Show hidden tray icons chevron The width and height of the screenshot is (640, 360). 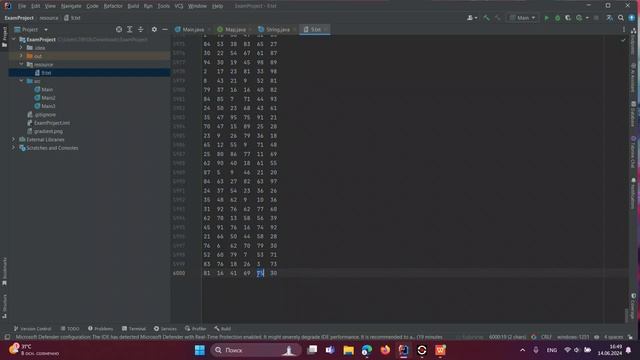pos(522,350)
